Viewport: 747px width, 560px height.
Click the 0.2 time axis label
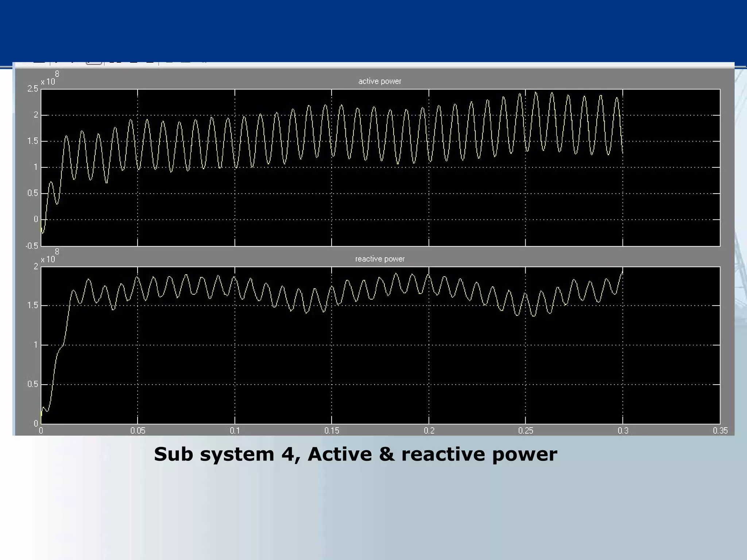point(429,431)
